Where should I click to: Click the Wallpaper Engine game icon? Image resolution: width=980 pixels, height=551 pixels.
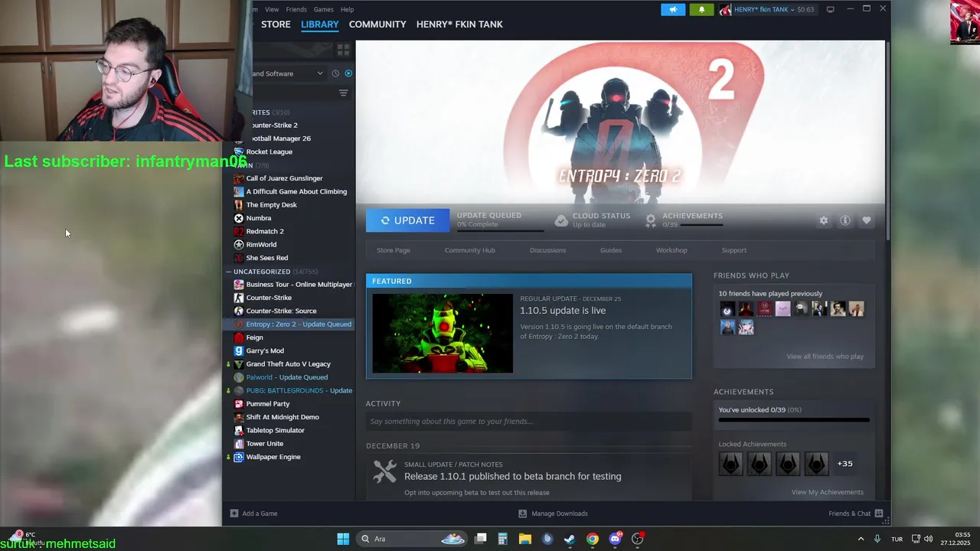(x=239, y=457)
